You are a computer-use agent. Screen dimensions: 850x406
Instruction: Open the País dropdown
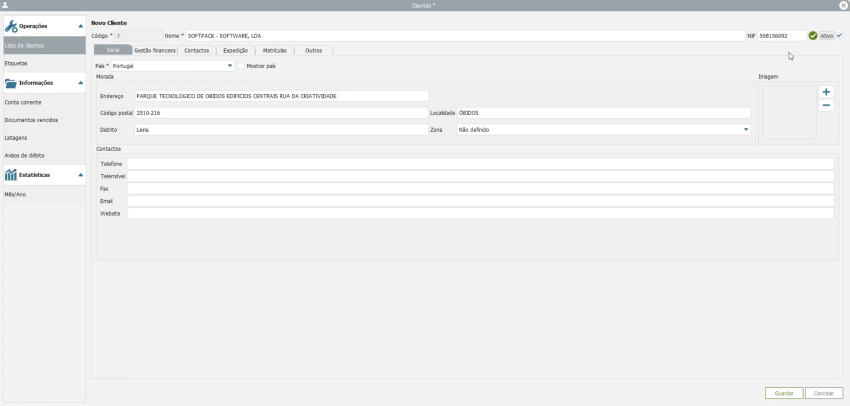pyautogui.click(x=230, y=66)
